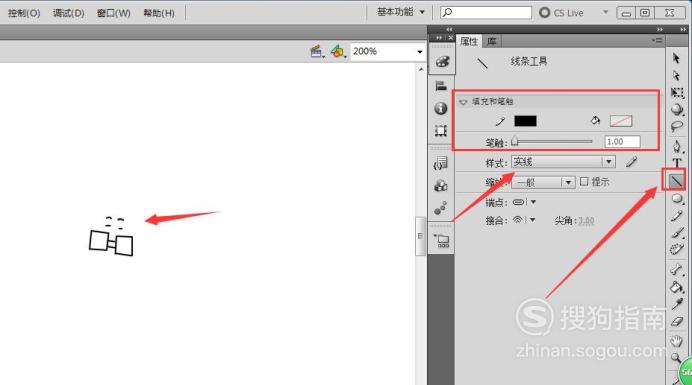Open the Color panel icon

click(441, 62)
